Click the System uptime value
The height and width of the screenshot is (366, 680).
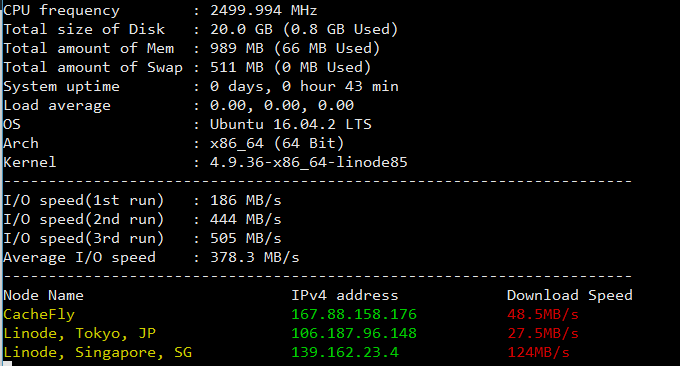pyautogui.click(x=304, y=86)
